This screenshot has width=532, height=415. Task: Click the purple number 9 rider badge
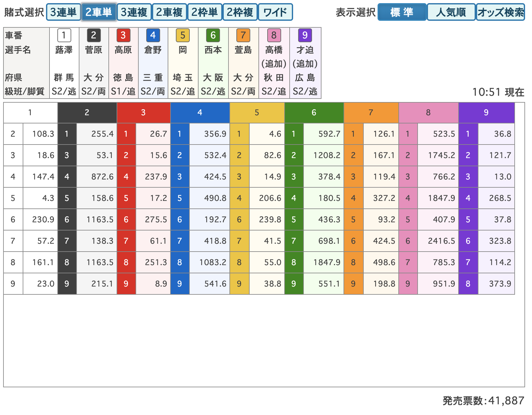click(305, 35)
